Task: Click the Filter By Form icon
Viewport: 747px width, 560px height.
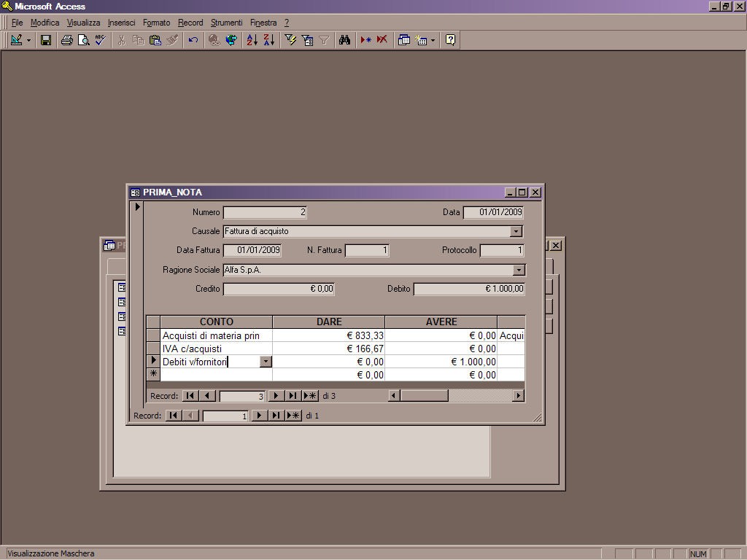Action: point(307,40)
